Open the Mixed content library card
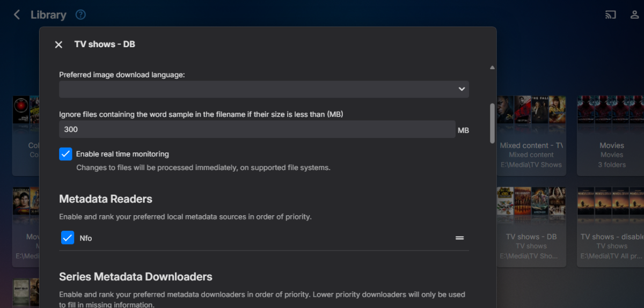Screen dimensions: 644x308 pyautogui.click(x=531, y=136)
